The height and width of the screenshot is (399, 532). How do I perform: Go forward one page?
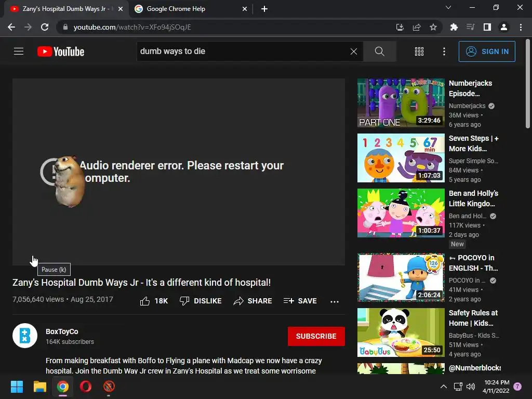(x=28, y=27)
